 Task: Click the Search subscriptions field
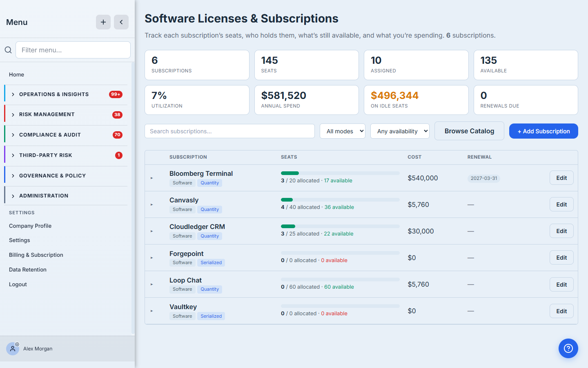(x=229, y=131)
